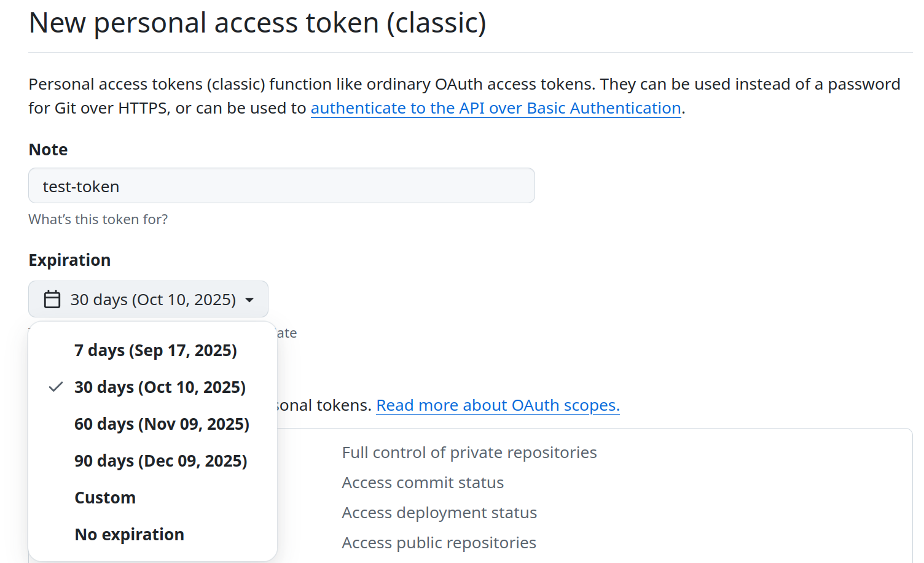
Task: Open Read more about OAuth scopes link
Action: coord(498,405)
